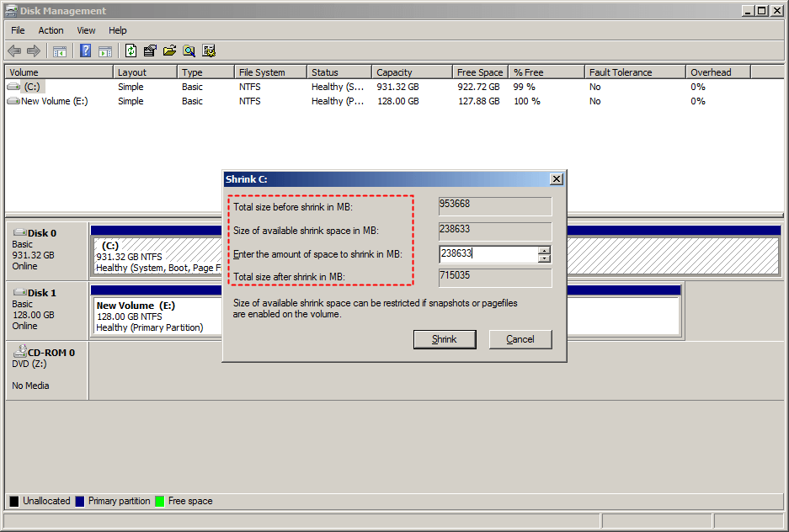Click the 922.72 GB free space cell
Screen dimensions: 789x532
click(x=478, y=87)
